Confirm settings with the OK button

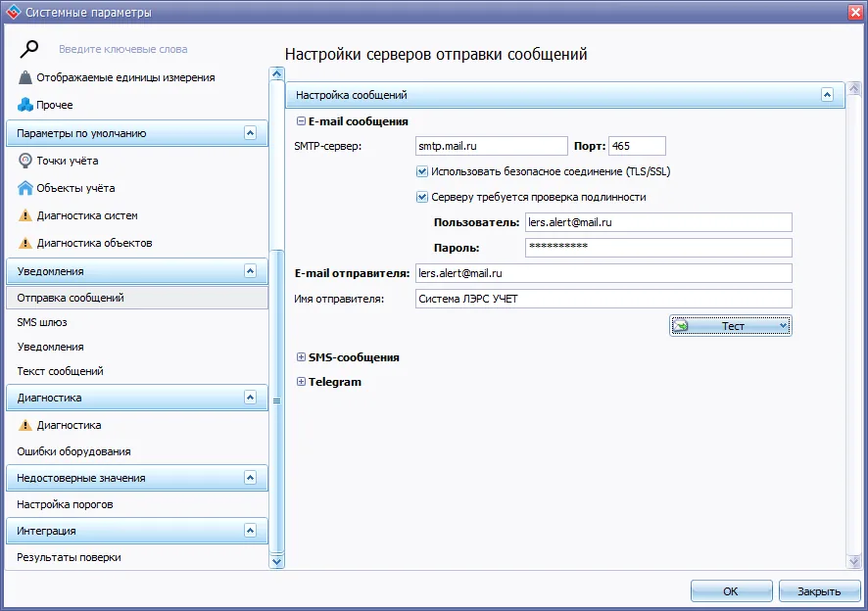coord(730,591)
